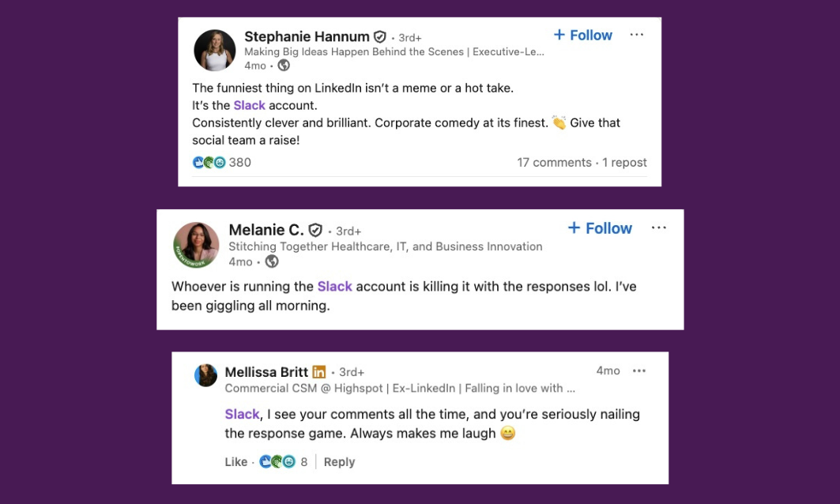The height and width of the screenshot is (504, 840).
Task: Reply to Mellissa Britt's comment
Action: [x=339, y=462]
